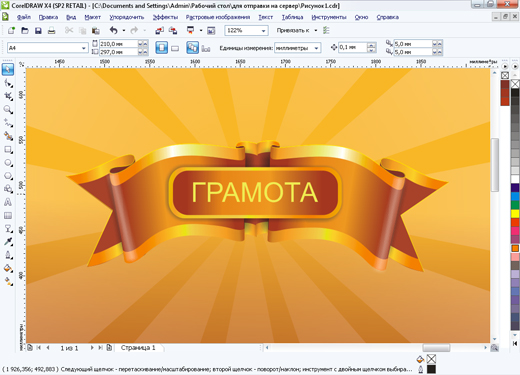Pick the yellow swatch in the palette
520x375 pixels.
(515, 214)
